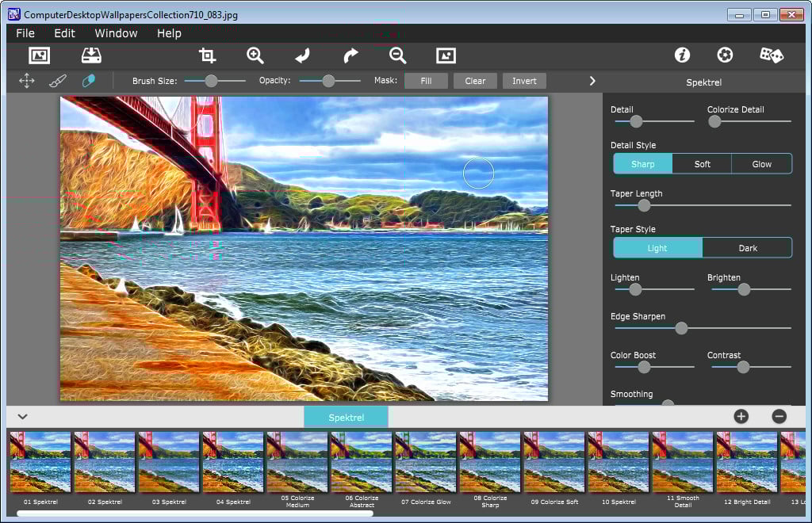Screen dimensions: 812x523
Task: Undo the last edit
Action: tap(303, 55)
